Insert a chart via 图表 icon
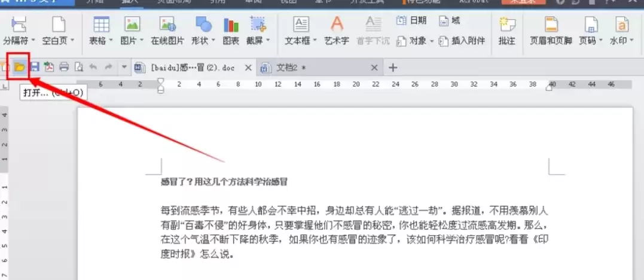 (231, 25)
